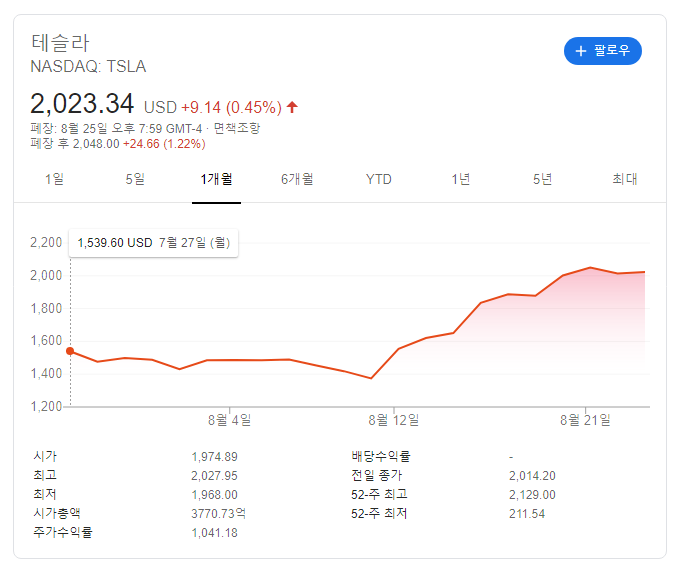Viewport: 675px width, 567px height.
Task: Open the 면책조항 disclaimer link
Action: click(x=237, y=128)
